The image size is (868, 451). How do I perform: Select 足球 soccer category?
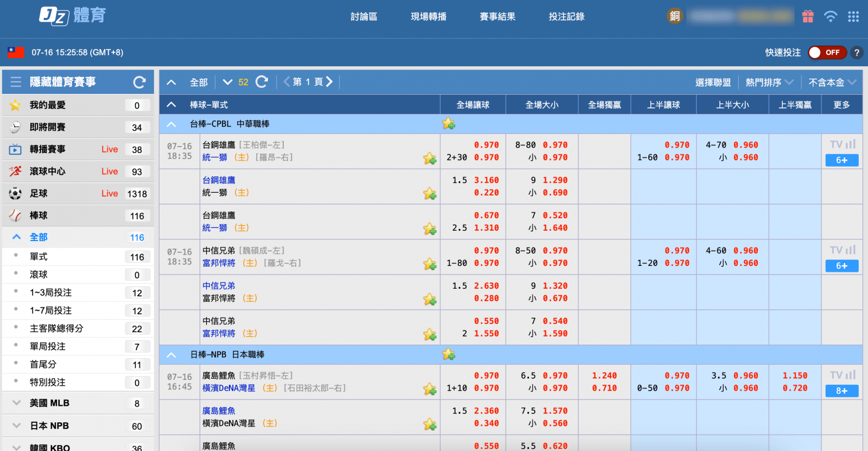(x=78, y=194)
